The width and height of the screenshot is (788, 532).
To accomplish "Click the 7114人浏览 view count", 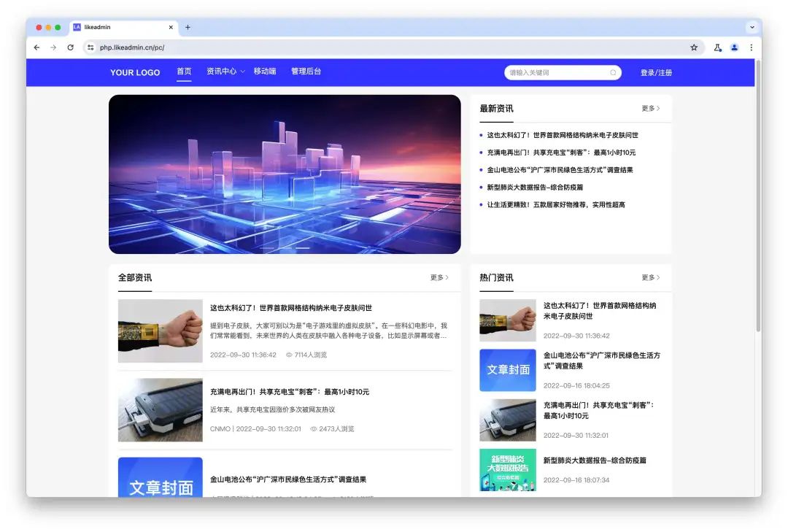I will (x=306, y=355).
